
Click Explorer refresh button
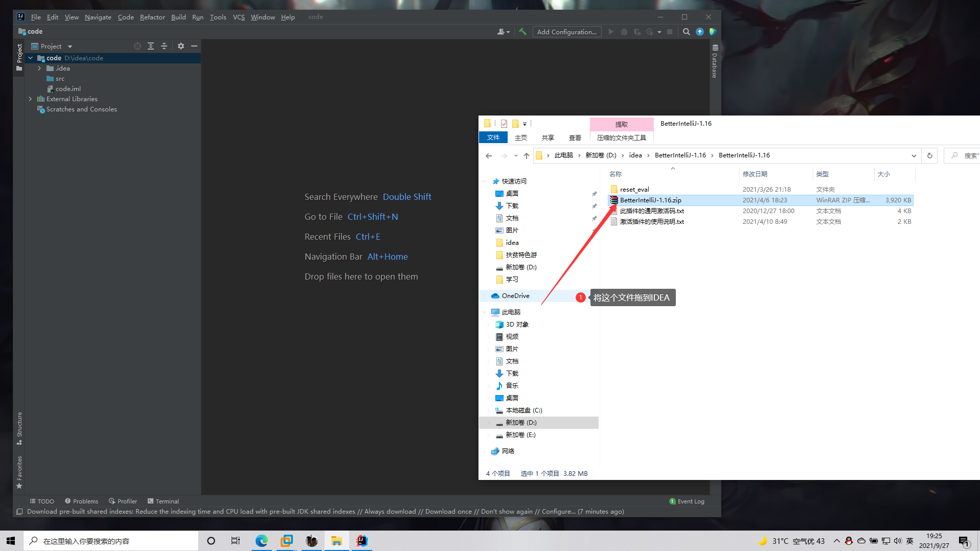(930, 155)
